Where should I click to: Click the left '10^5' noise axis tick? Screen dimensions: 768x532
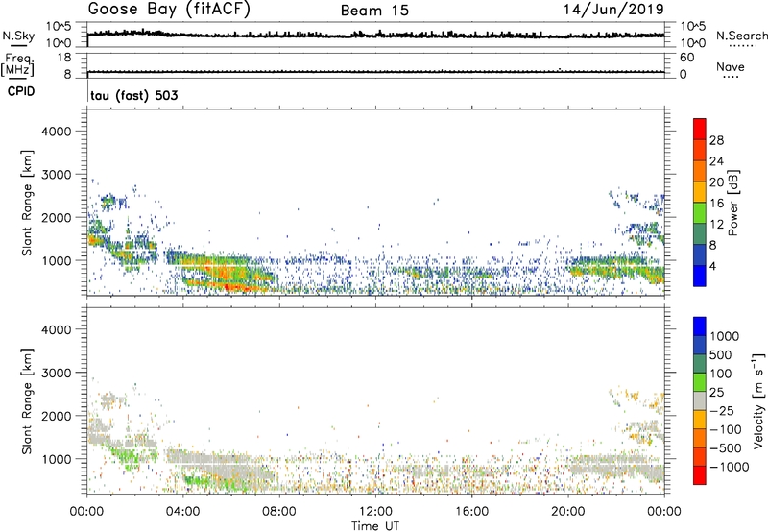pyautogui.click(x=59, y=27)
